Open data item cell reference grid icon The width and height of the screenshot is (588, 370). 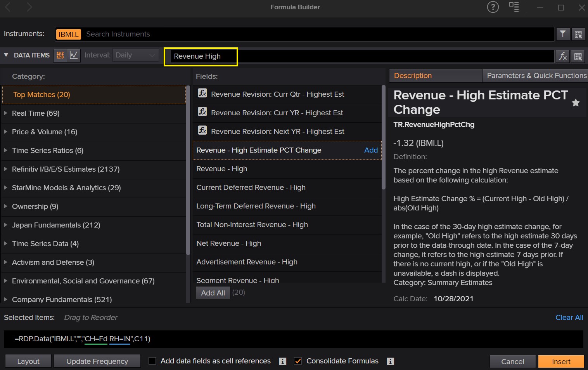[578, 56]
